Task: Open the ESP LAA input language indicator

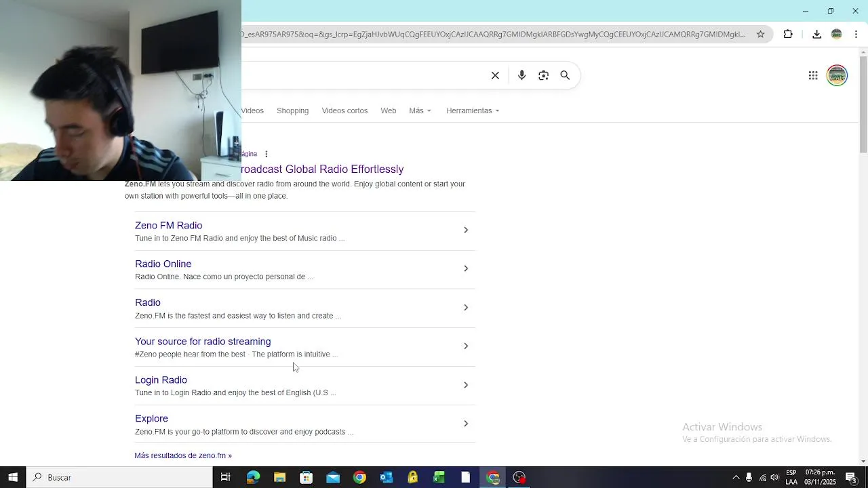Action: tap(791, 477)
